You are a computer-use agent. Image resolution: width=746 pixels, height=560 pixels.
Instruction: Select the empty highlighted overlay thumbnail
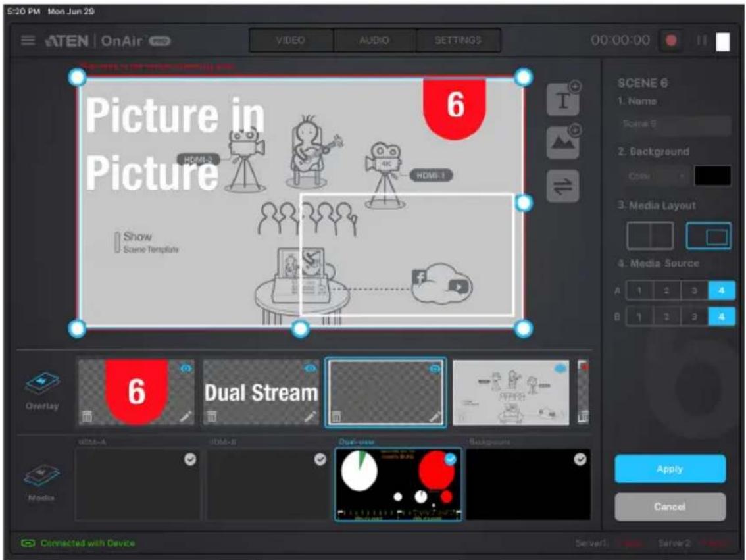(385, 392)
